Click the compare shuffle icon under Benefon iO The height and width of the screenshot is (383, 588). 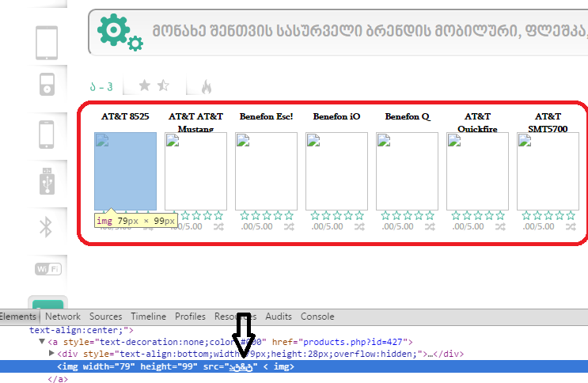[x=359, y=226]
